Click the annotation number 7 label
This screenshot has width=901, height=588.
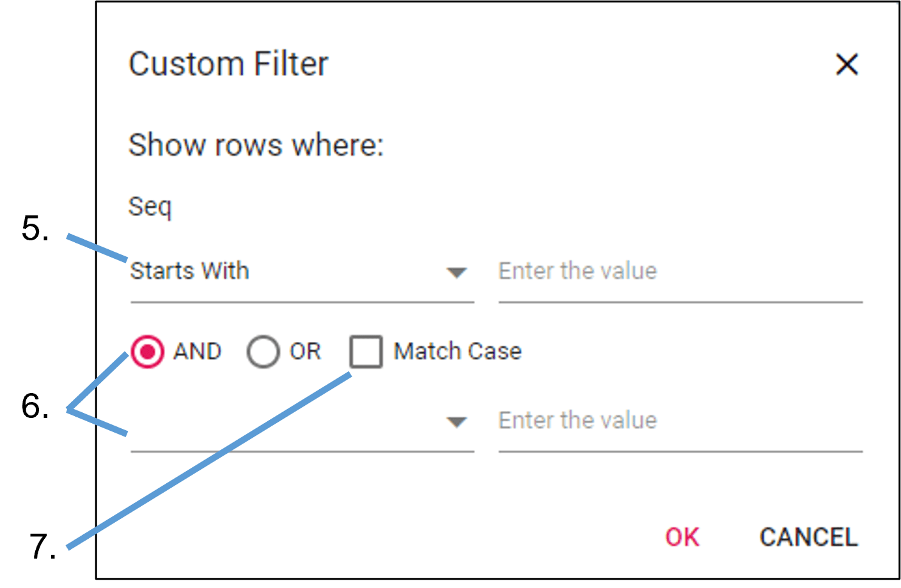[42, 546]
